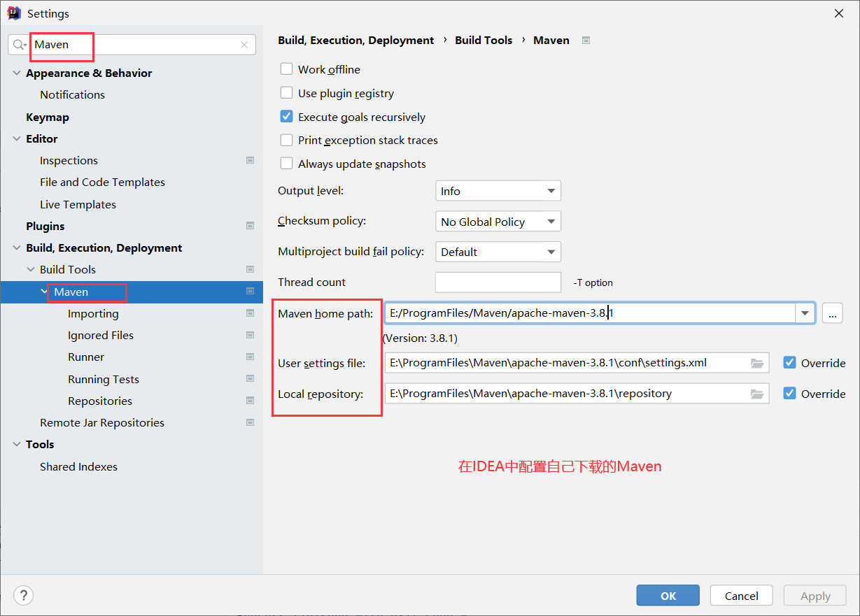This screenshot has width=860, height=616.
Task: Click the project-level icon beside Running Tests
Action: pos(250,379)
